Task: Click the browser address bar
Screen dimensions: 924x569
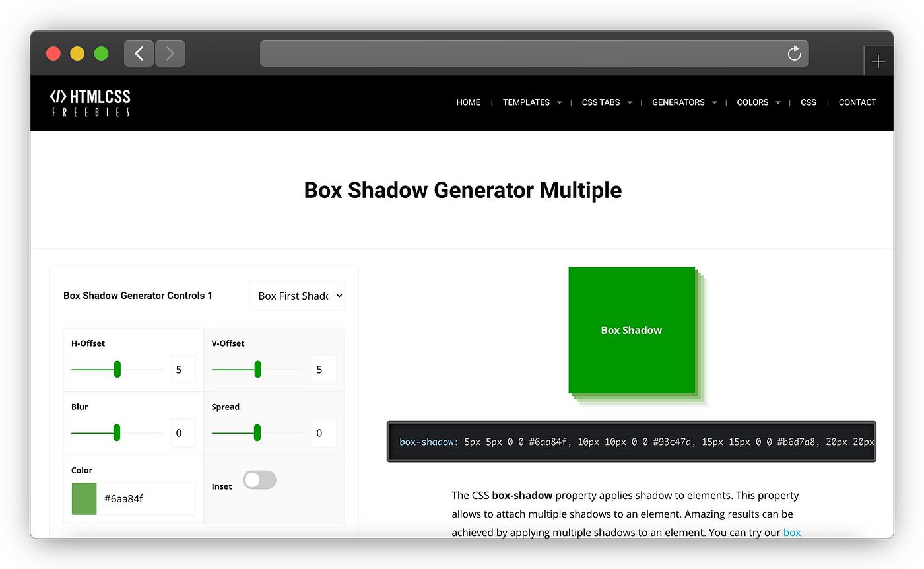Action: pyautogui.click(x=534, y=53)
